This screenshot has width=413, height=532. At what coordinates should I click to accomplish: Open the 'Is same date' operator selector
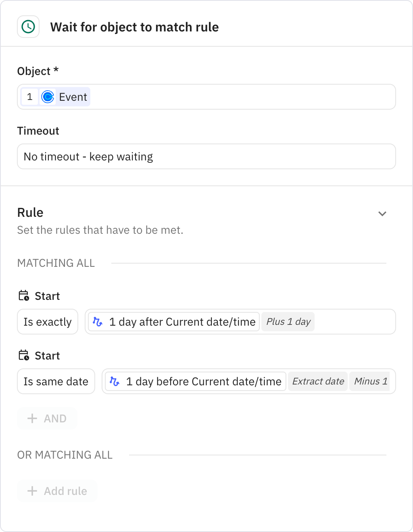tap(56, 381)
